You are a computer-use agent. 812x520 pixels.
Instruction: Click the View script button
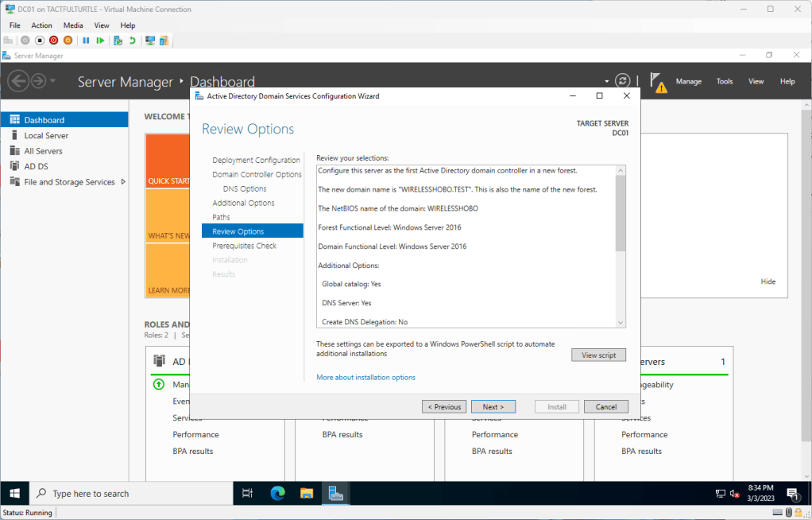[x=598, y=355]
